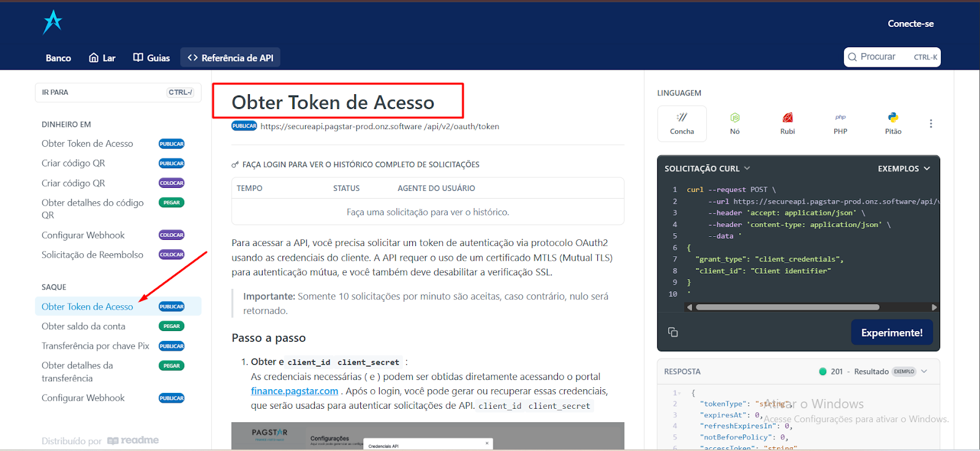Click the star logo in the header

click(53, 22)
